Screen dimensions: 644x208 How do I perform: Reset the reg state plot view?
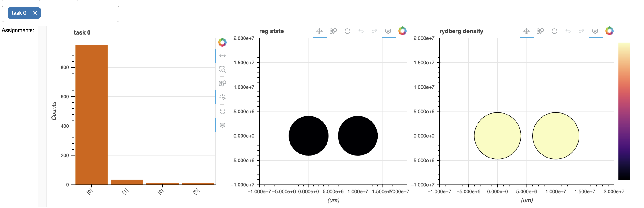tap(347, 31)
